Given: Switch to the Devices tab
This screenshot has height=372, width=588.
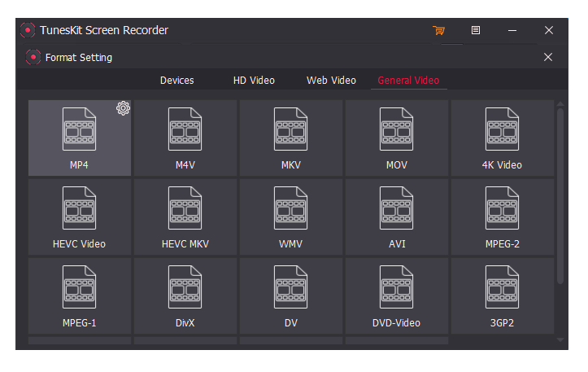Looking at the screenshot, I should (177, 81).
